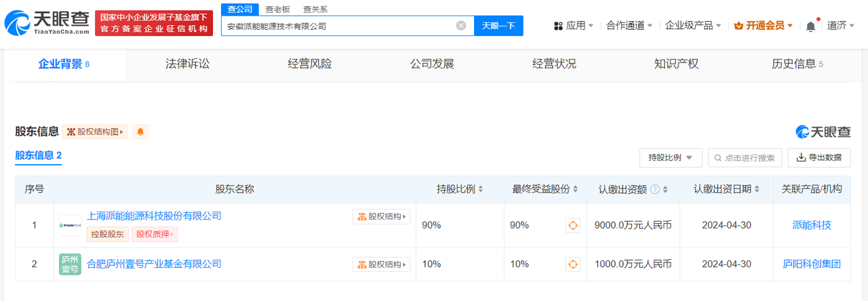Open beneficial share target icon for 90% row
Screen dimensions: 868x301
pos(573,225)
